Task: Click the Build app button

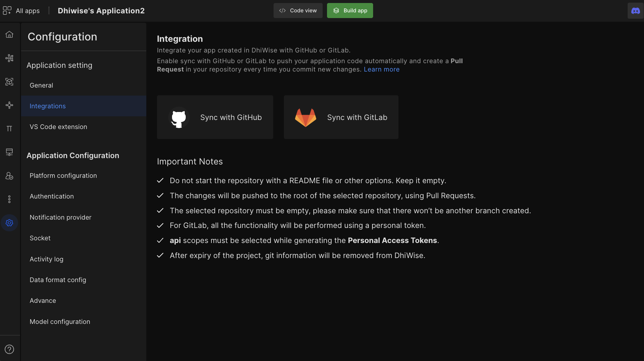Action: click(x=350, y=11)
